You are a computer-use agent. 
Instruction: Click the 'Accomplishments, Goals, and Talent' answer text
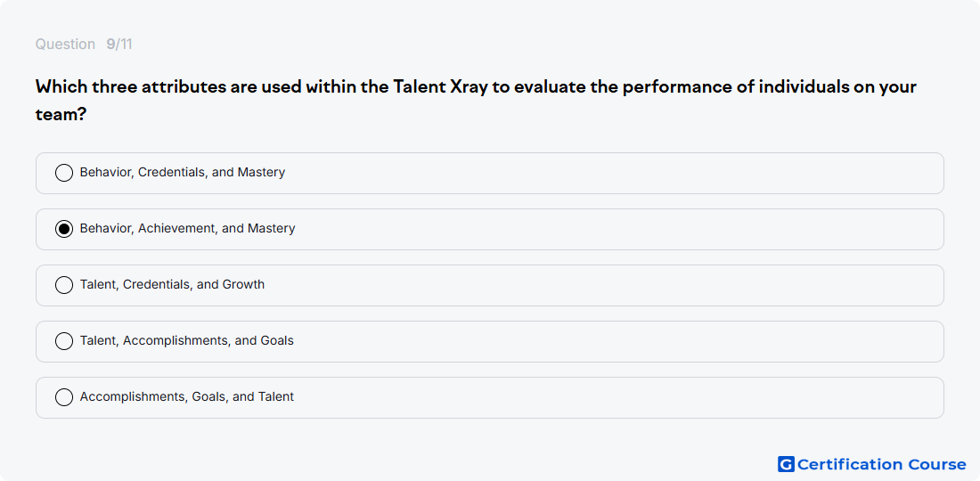[187, 396]
